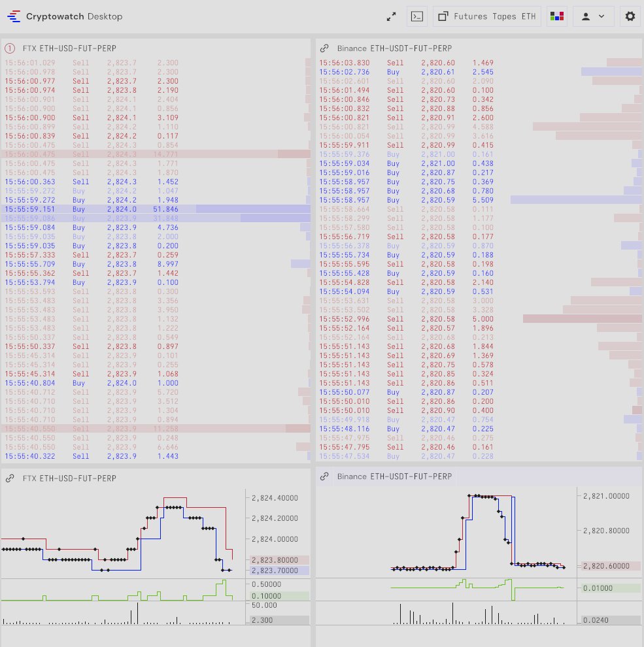644x647 pixels.
Task: Click the Binance Buy trade of 5.509
Action: coord(479,200)
